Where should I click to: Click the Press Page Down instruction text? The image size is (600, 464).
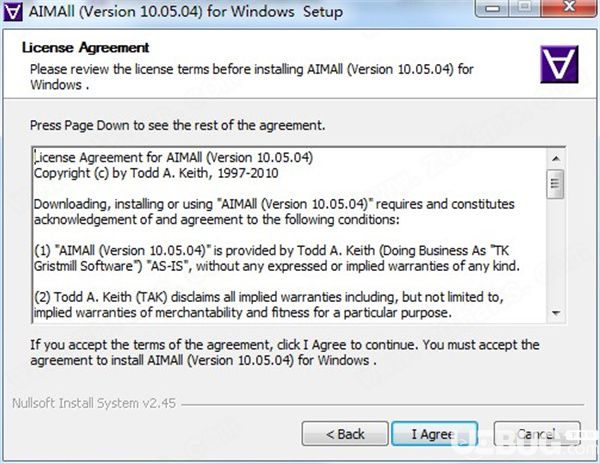178,125
